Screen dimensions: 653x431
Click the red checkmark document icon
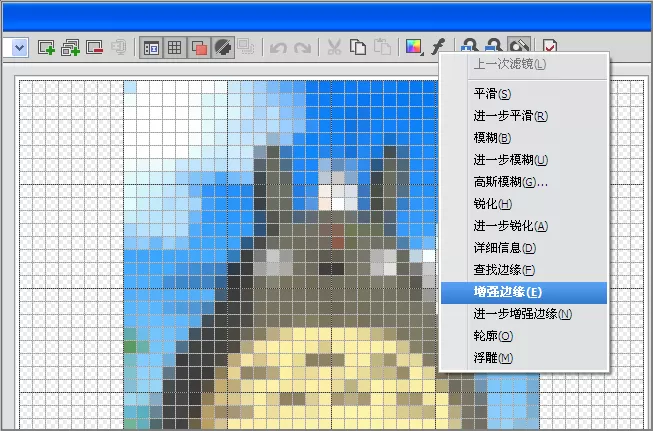coord(550,46)
